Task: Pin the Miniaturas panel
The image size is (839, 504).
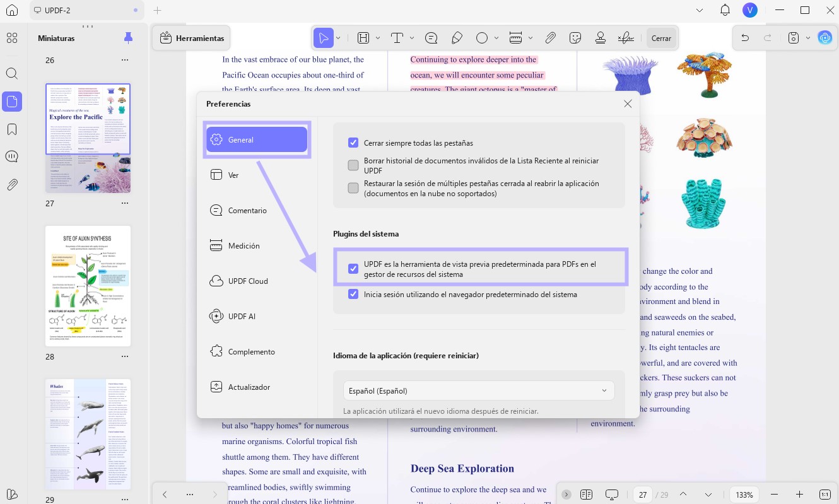Action: tap(128, 38)
